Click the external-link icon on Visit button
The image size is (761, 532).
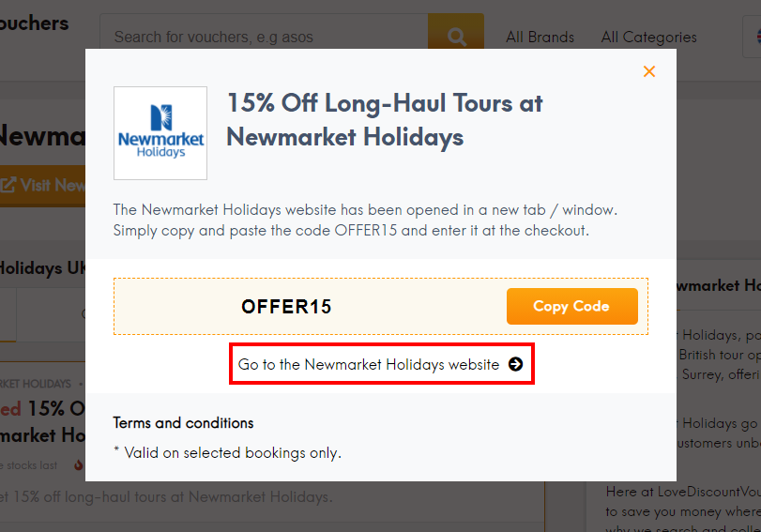coord(8,185)
